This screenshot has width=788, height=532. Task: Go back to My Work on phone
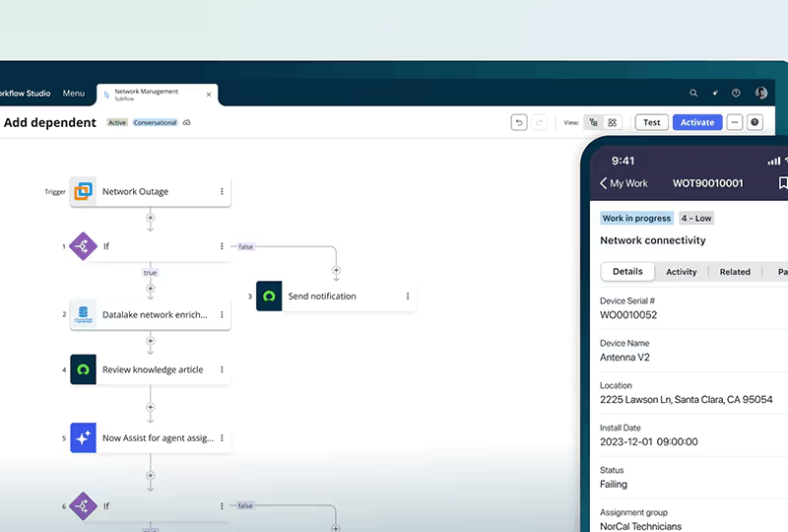(x=624, y=183)
